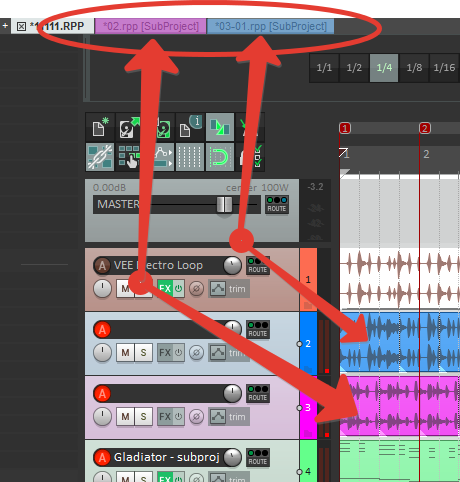The image size is (460, 482).
Task: Mute the VEE Electro Loop track
Action: click(125, 289)
